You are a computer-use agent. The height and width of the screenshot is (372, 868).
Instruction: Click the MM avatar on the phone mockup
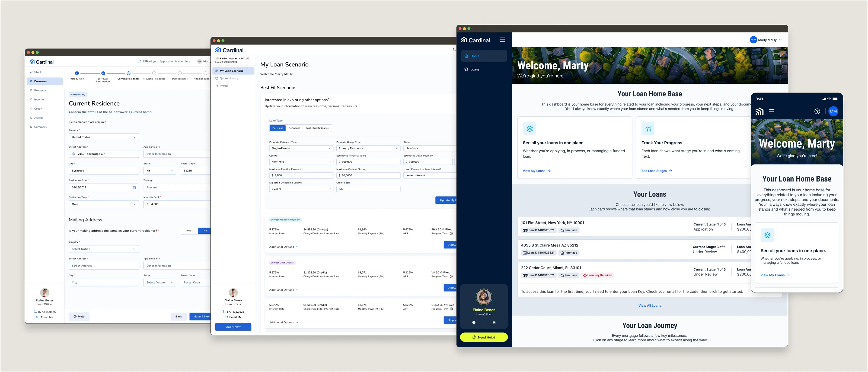(x=833, y=111)
